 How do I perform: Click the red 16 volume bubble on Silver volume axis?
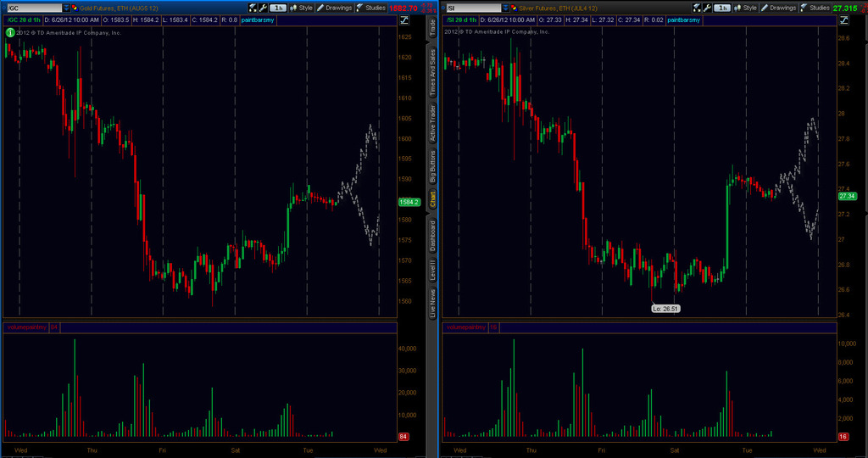(x=843, y=437)
